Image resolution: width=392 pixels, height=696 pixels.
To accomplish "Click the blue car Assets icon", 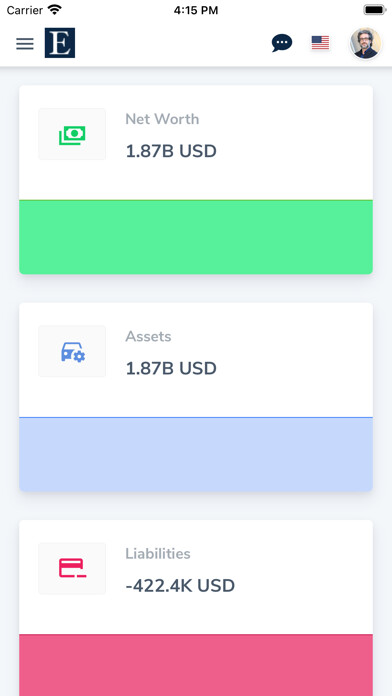I will [x=72, y=352].
